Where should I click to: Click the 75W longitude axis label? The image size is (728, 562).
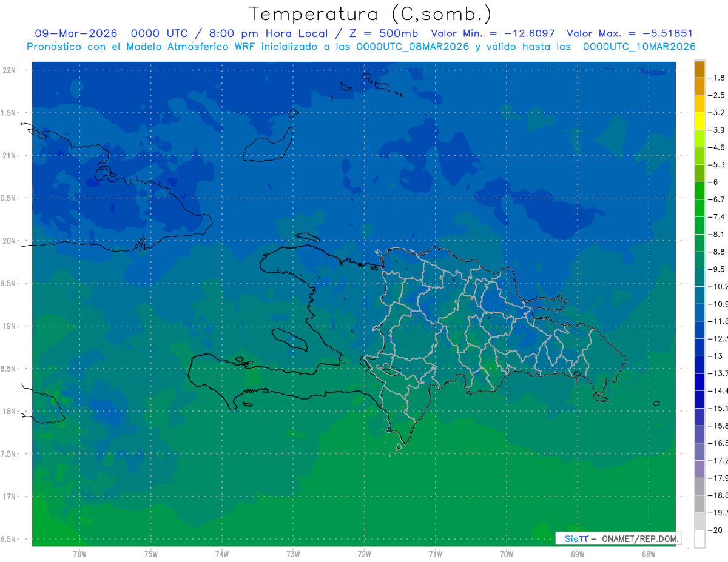pos(151,554)
